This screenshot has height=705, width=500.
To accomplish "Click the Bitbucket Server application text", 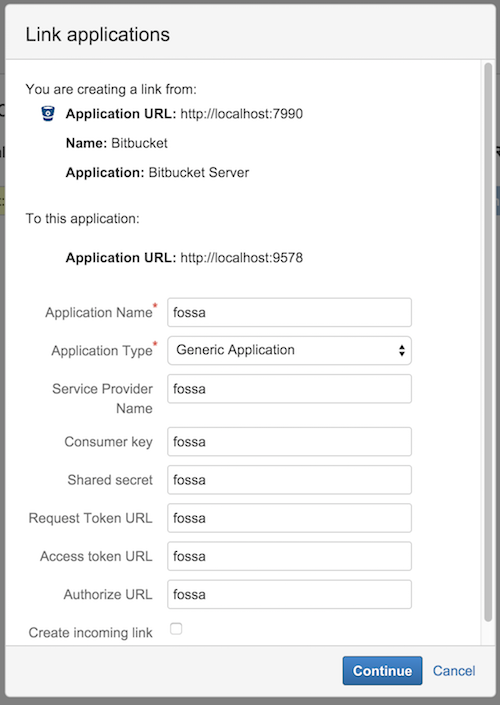I will (x=199, y=173).
